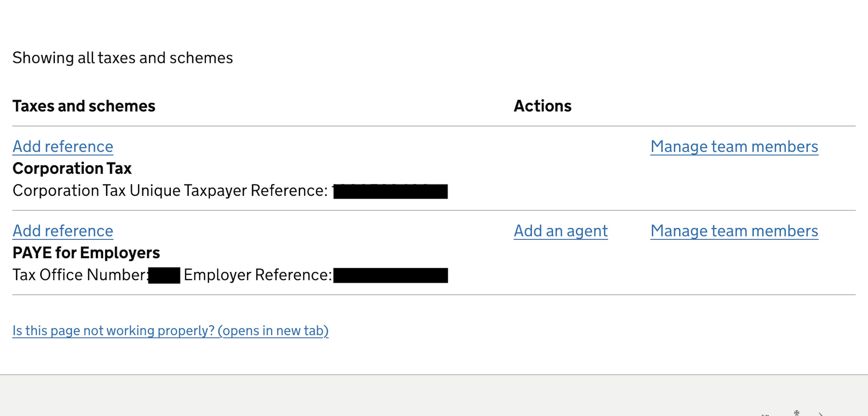Click the 'Corporation Tax Unique Taxpayer Reference' label
Screen dimensions: 868x416
(x=170, y=190)
